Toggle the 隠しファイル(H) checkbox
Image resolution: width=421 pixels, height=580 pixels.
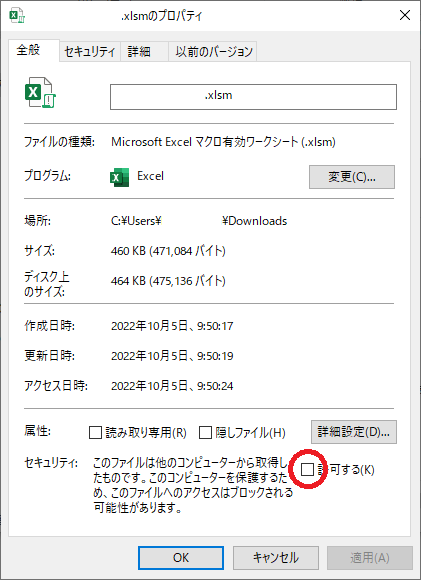point(205,432)
